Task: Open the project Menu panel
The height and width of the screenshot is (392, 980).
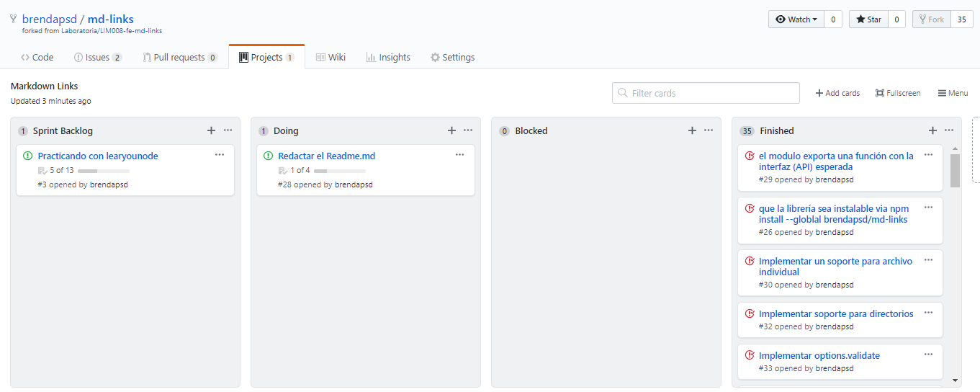Action: (x=953, y=93)
